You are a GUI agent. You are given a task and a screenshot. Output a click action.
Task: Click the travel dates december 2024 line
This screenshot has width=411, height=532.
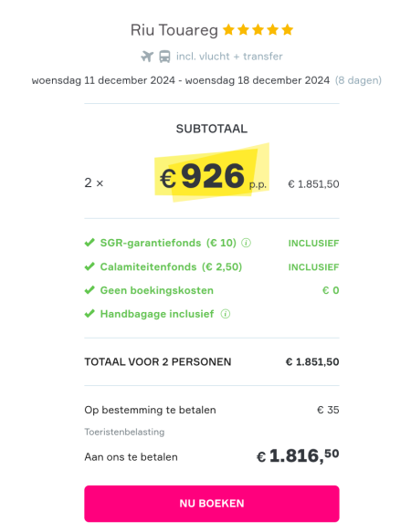(180, 80)
